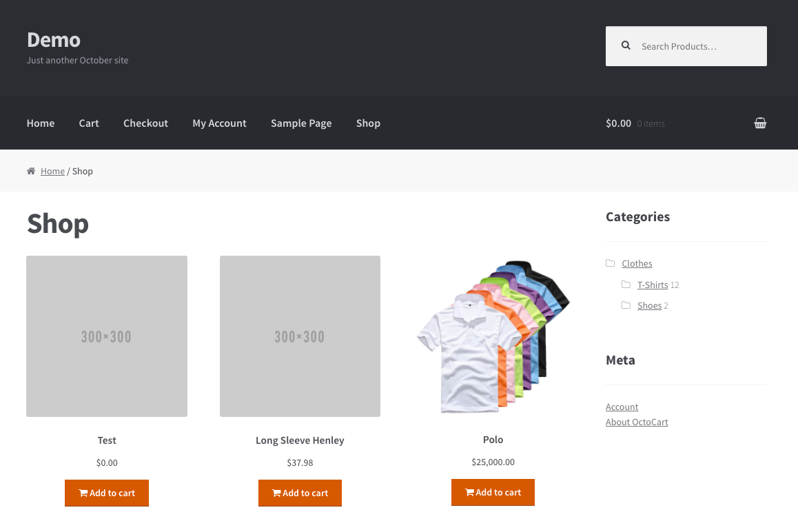
Task: Select Shop in the navigation menu
Action: (369, 123)
